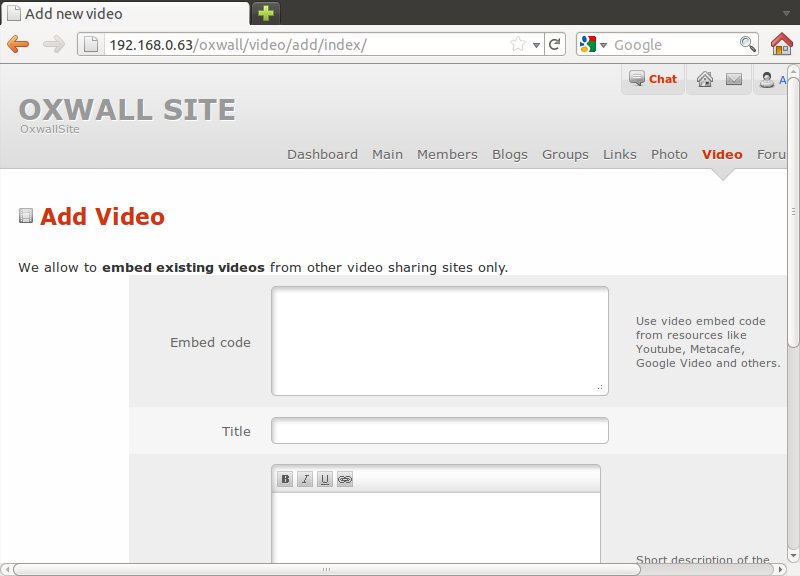
Task: Click the OxwallSite tagline text
Action: click(50, 129)
